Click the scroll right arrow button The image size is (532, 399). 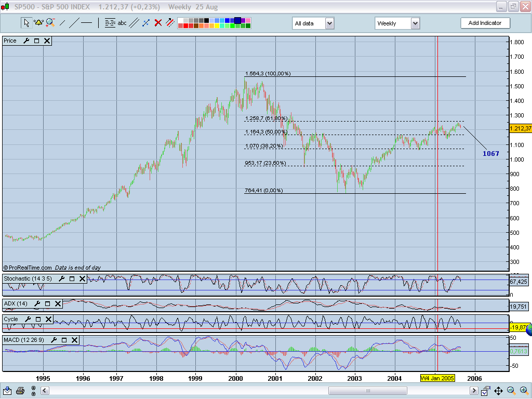point(474,391)
